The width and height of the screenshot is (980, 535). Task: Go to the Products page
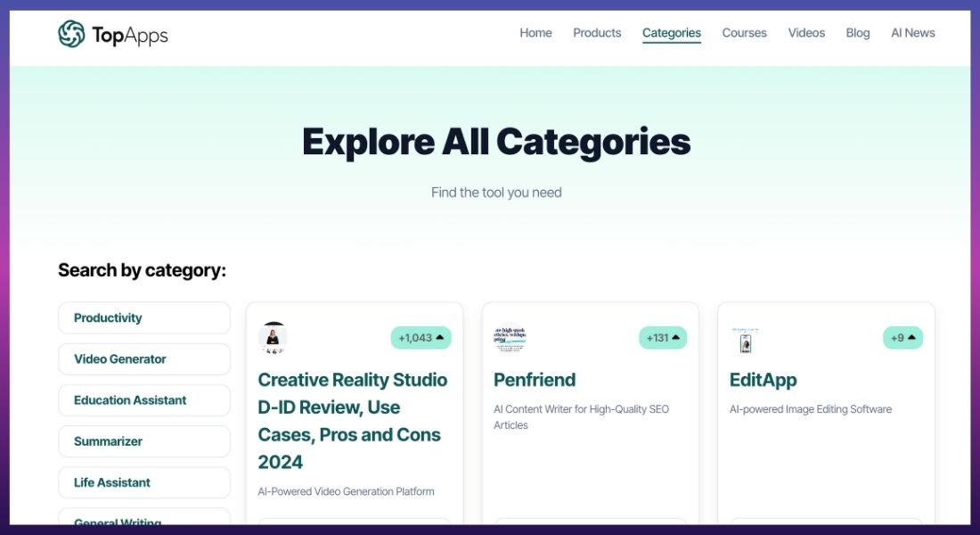pyautogui.click(x=597, y=33)
